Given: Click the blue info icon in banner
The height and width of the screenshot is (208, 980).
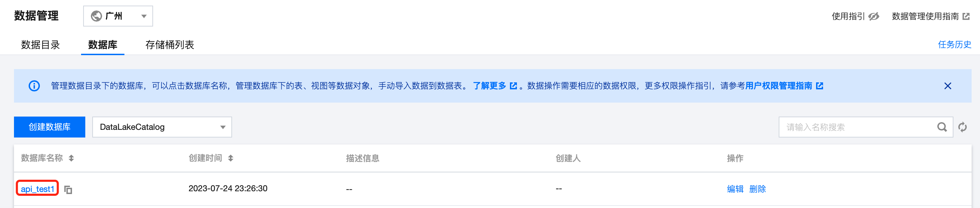Looking at the screenshot, I should [34, 86].
